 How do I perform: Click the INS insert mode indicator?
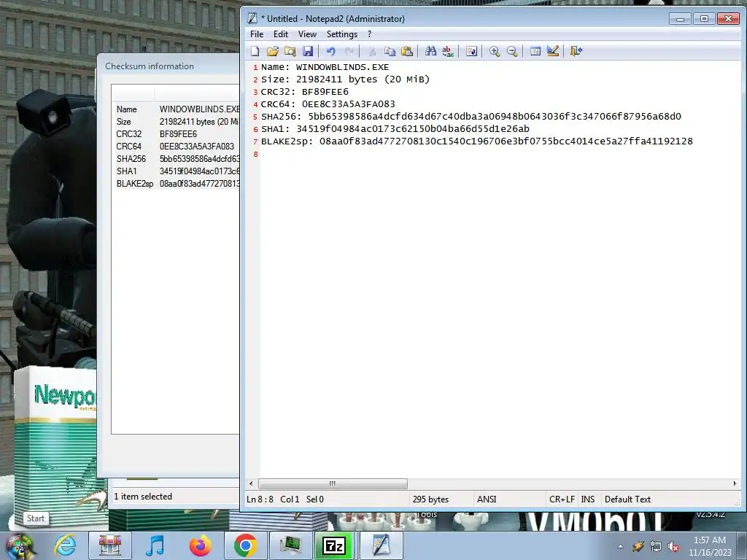(x=588, y=499)
